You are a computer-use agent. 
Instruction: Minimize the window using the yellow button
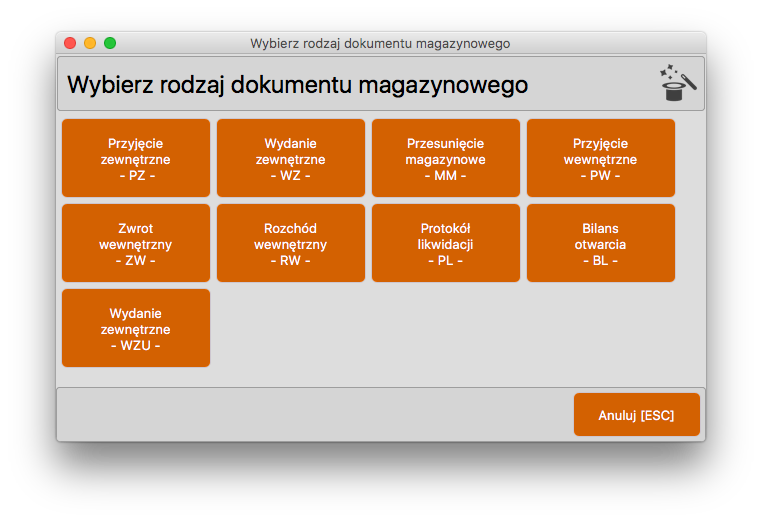(90, 43)
